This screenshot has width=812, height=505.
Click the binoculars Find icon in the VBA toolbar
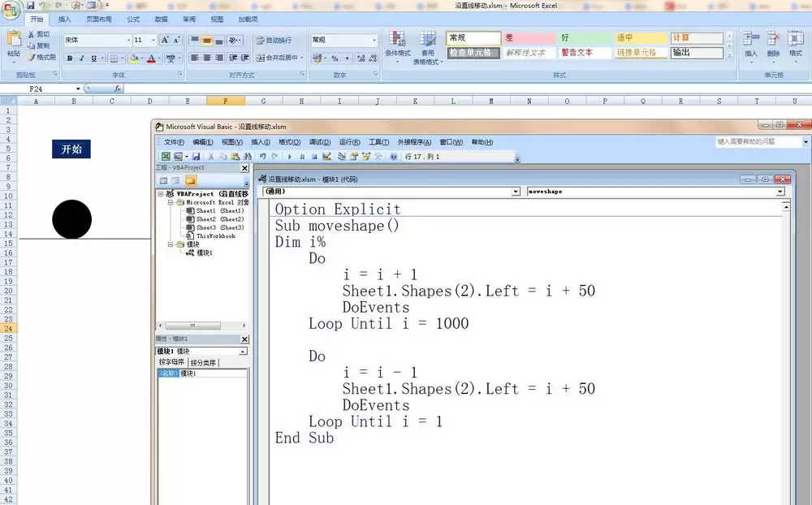(248, 157)
